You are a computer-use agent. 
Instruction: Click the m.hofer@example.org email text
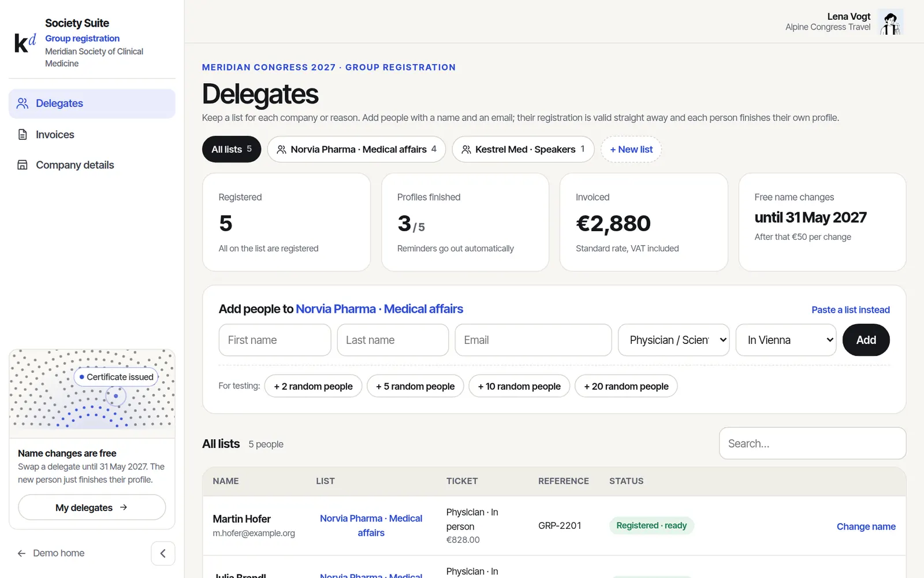[254, 533]
